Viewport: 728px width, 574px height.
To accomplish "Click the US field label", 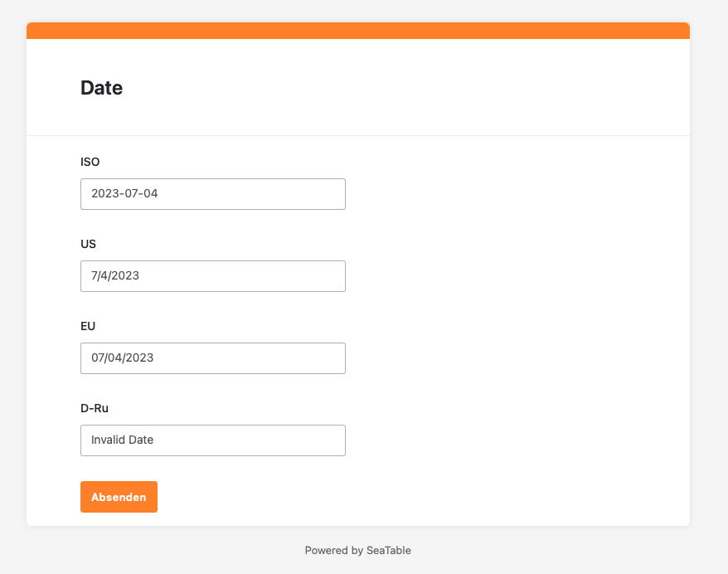I will pos(88,244).
